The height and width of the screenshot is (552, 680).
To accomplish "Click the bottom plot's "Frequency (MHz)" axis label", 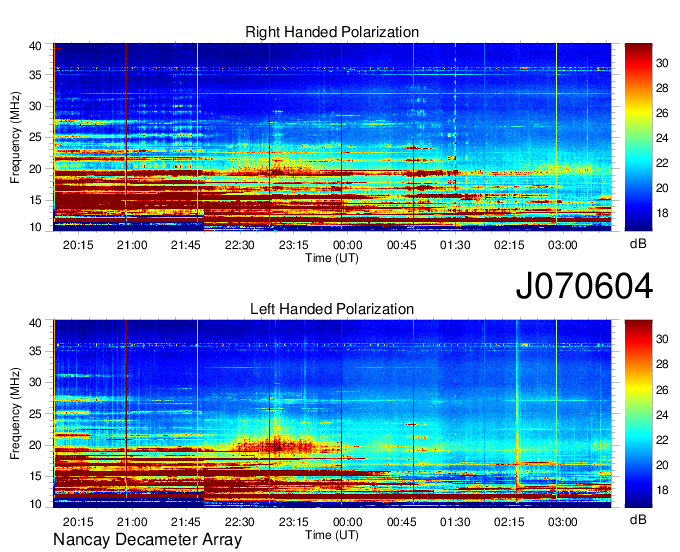I will 15,414.
